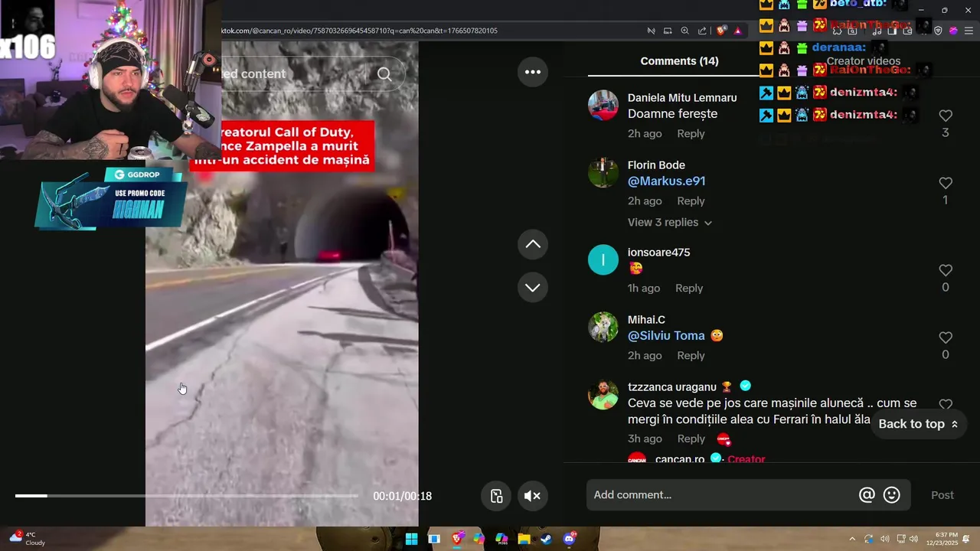Open volume control in system tray

[913, 539]
